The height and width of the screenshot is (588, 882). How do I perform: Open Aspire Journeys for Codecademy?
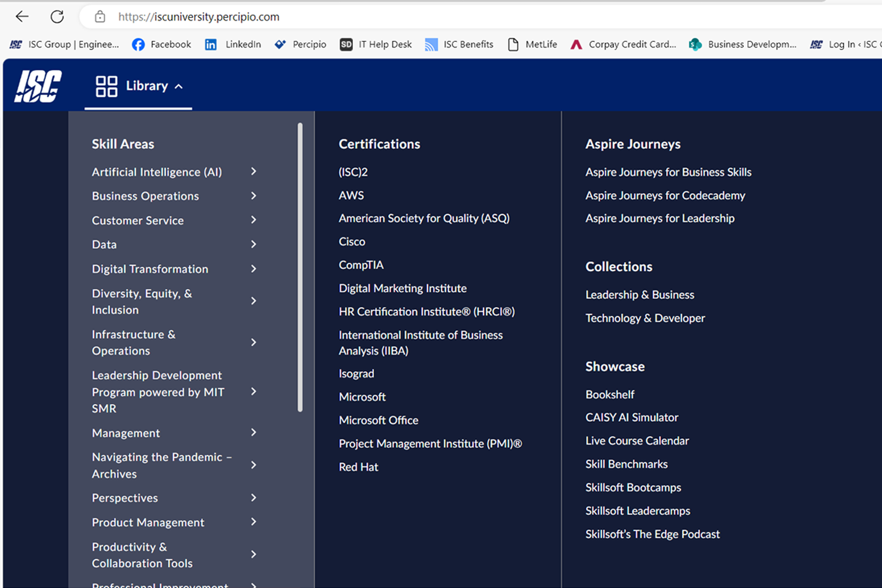[665, 195]
